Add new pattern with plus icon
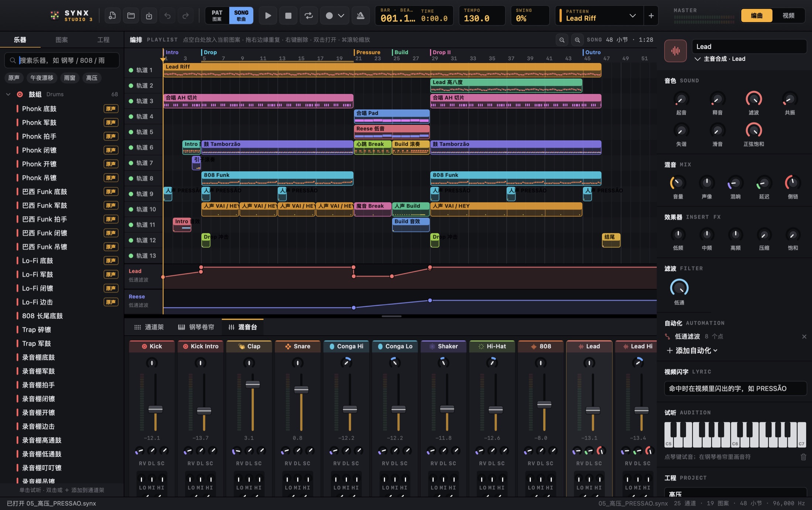The height and width of the screenshot is (510, 812). click(651, 16)
